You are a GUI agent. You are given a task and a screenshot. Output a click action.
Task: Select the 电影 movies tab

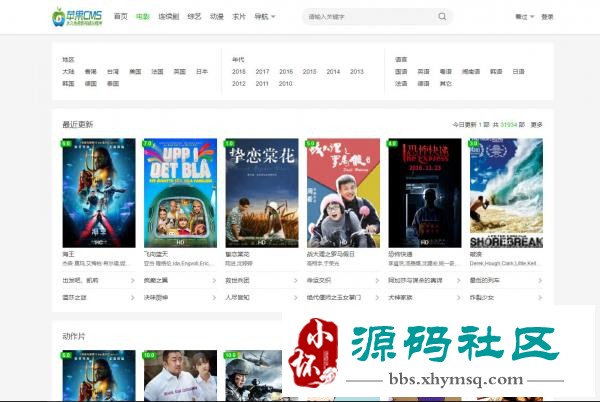click(143, 16)
